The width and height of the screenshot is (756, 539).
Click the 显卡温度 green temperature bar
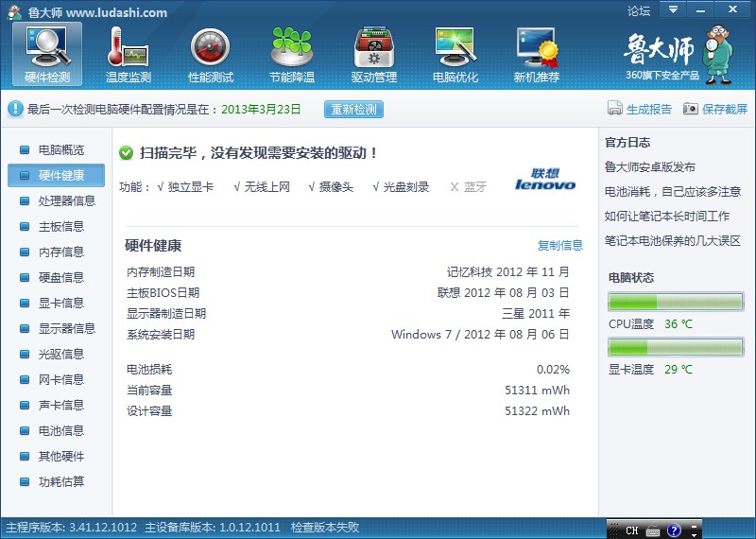[676, 347]
